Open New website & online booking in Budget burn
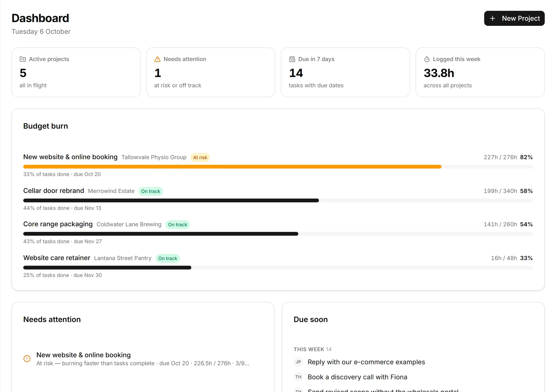This screenshot has width=556, height=392. pos(70,157)
